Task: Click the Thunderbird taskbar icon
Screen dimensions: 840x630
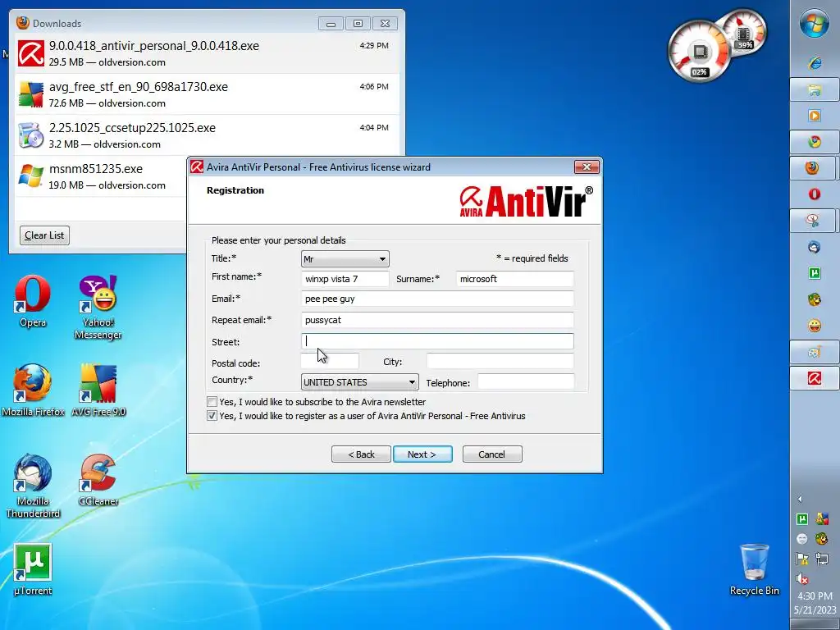Action: click(x=815, y=247)
